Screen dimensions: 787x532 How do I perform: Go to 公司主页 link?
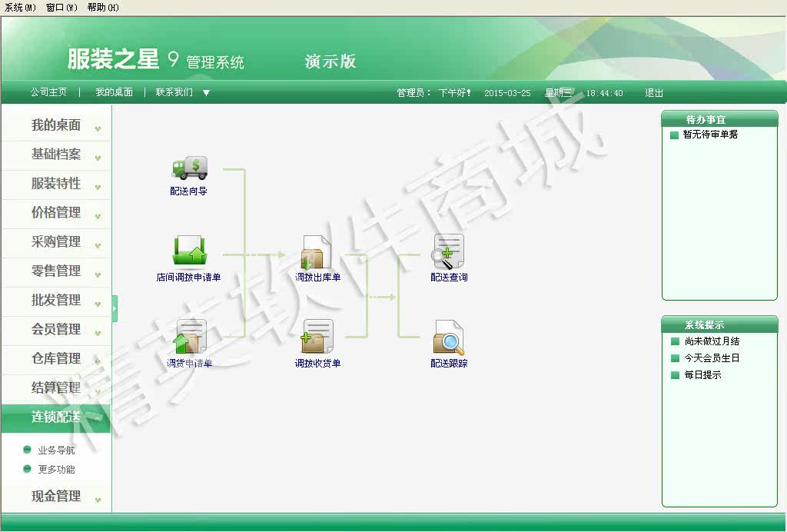click(48, 92)
